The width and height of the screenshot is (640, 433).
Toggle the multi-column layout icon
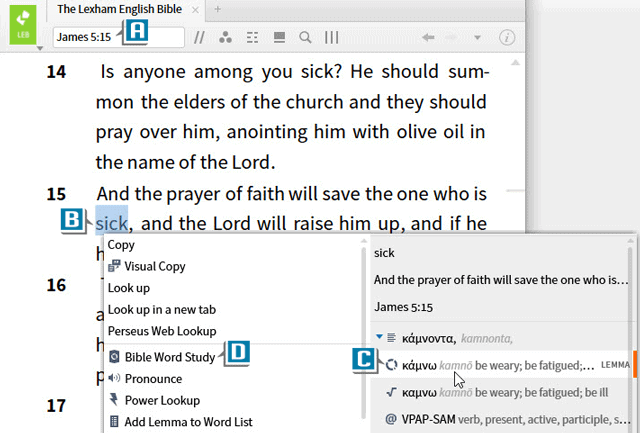(331, 38)
